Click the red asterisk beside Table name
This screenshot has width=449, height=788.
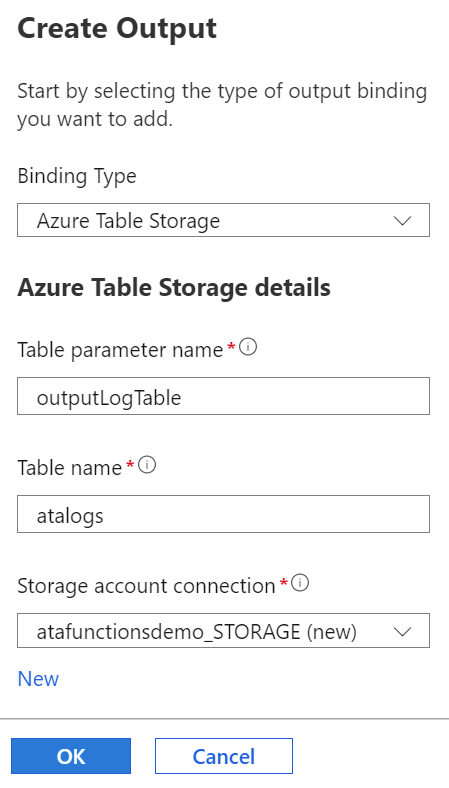coord(130,465)
